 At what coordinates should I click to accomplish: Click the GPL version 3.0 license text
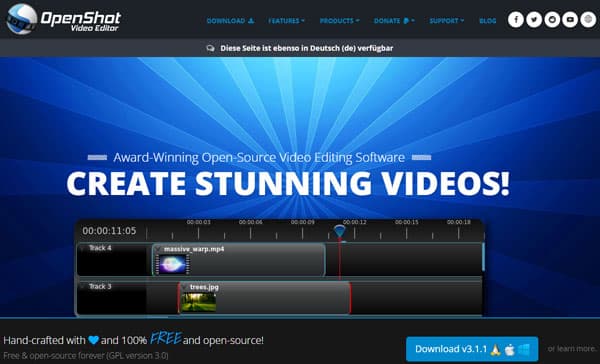click(137, 356)
